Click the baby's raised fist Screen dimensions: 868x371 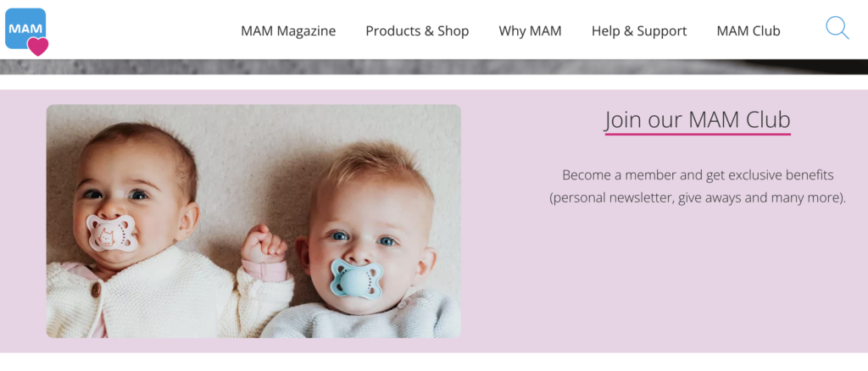coord(264,244)
